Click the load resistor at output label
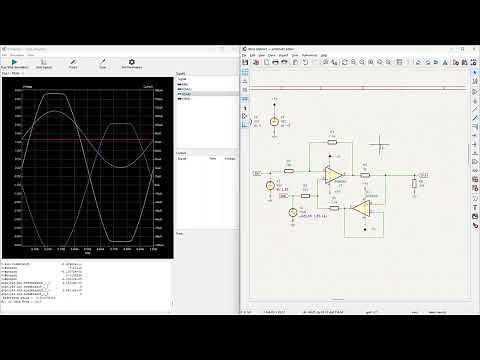This screenshot has width=480, height=360. pos(414,184)
